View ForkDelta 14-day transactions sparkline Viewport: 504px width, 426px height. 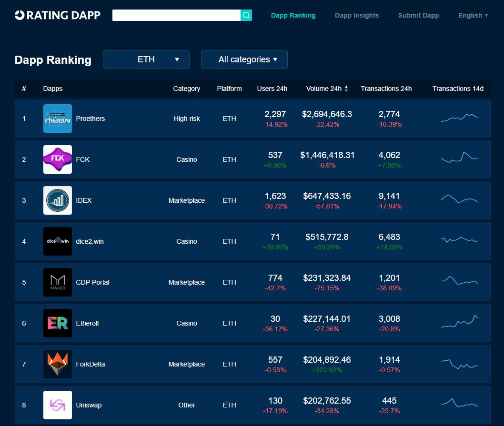click(459, 364)
